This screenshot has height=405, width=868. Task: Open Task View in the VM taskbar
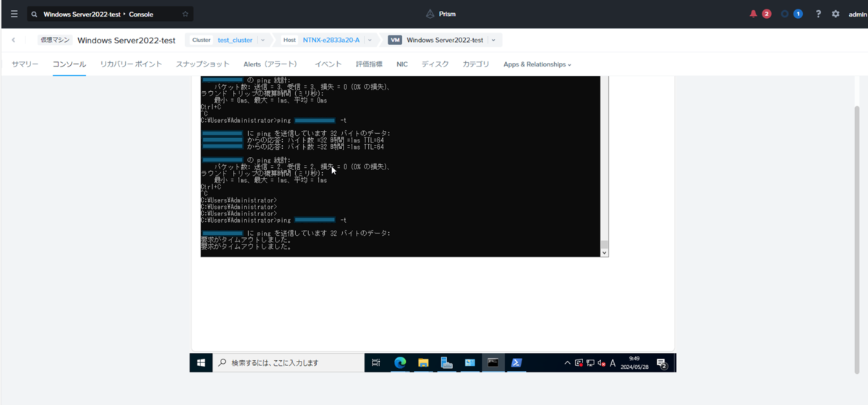[376, 363]
